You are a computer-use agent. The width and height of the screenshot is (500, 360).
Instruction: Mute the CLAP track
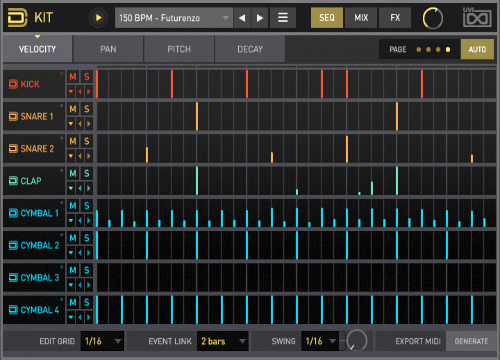click(73, 173)
